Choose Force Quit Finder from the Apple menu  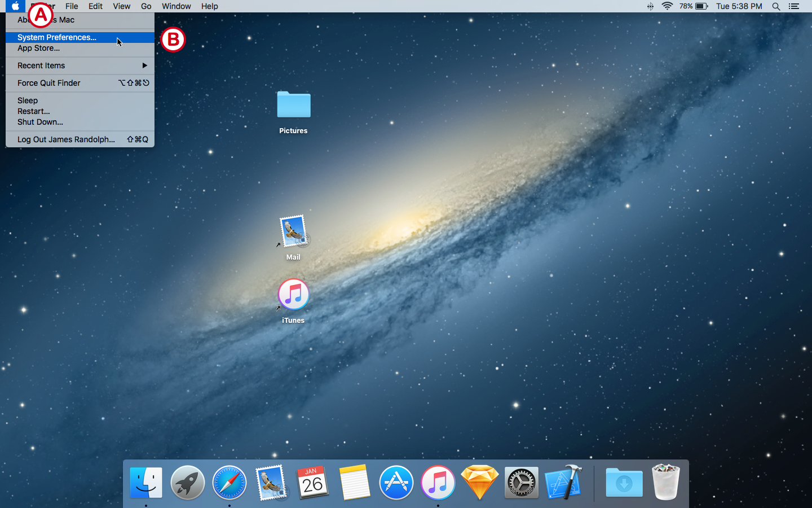click(x=48, y=83)
